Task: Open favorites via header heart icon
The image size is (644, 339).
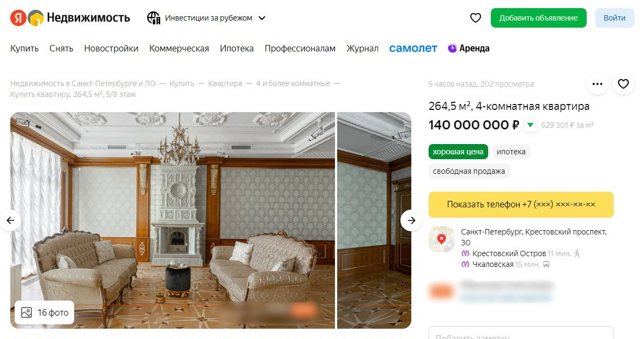Action: (x=475, y=18)
